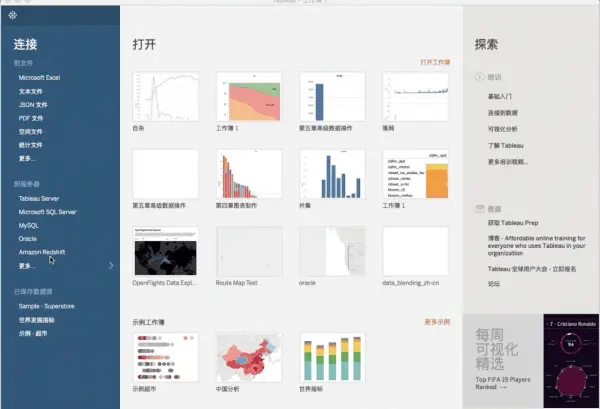This screenshot has height=409, width=600.
Task: Open the 第四章图表制作 workbook thumbnail
Action: (x=249, y=174)
